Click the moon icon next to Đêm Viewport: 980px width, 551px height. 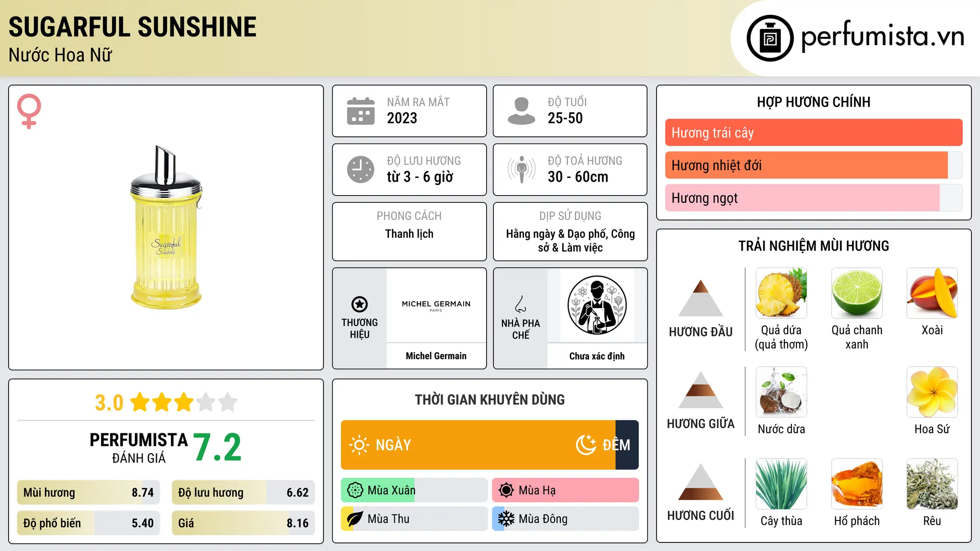[x=586, y=445]
